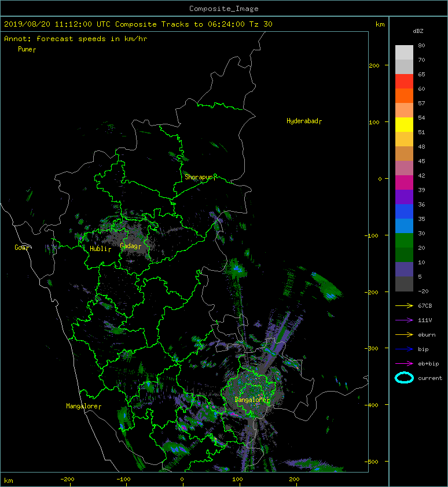Click the Goa label on the coast
448x487 pixels.
(20, 248)
